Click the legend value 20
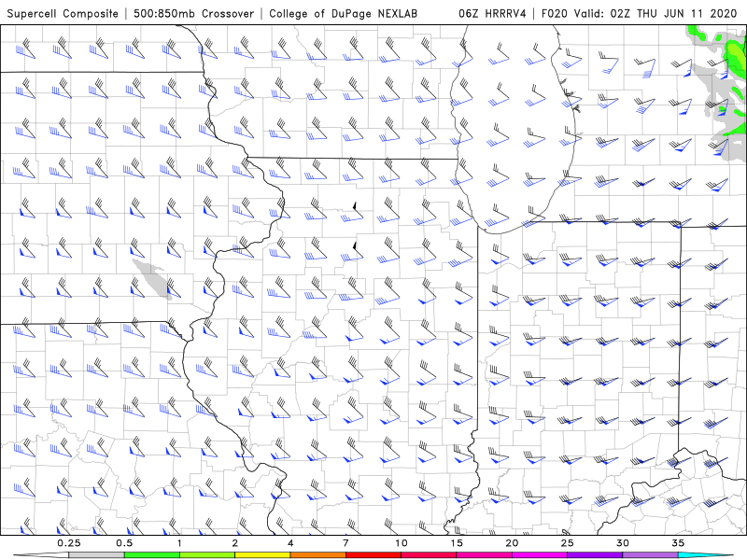This screenshot has height=560, width=747. click(x=512, y=543)
